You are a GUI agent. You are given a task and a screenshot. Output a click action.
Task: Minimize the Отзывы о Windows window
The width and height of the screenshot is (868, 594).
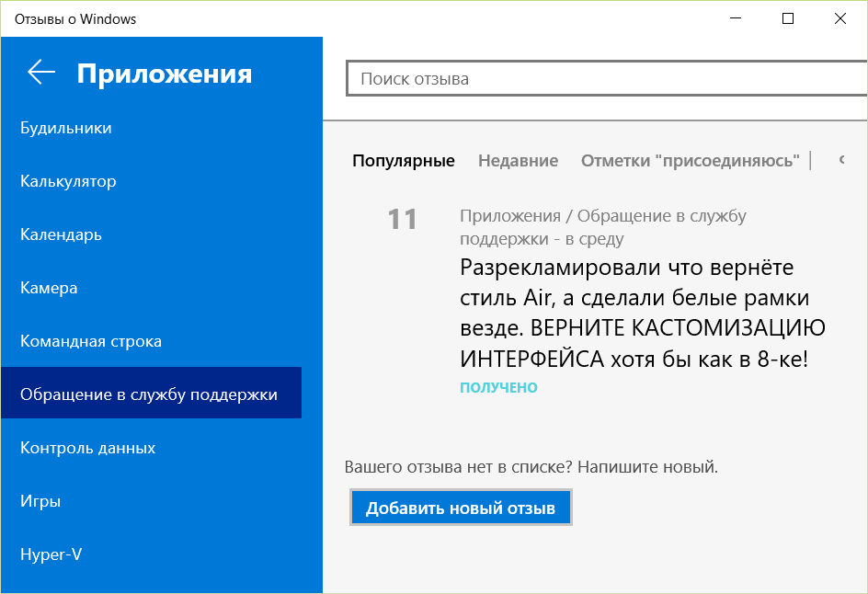coord(736,18)
